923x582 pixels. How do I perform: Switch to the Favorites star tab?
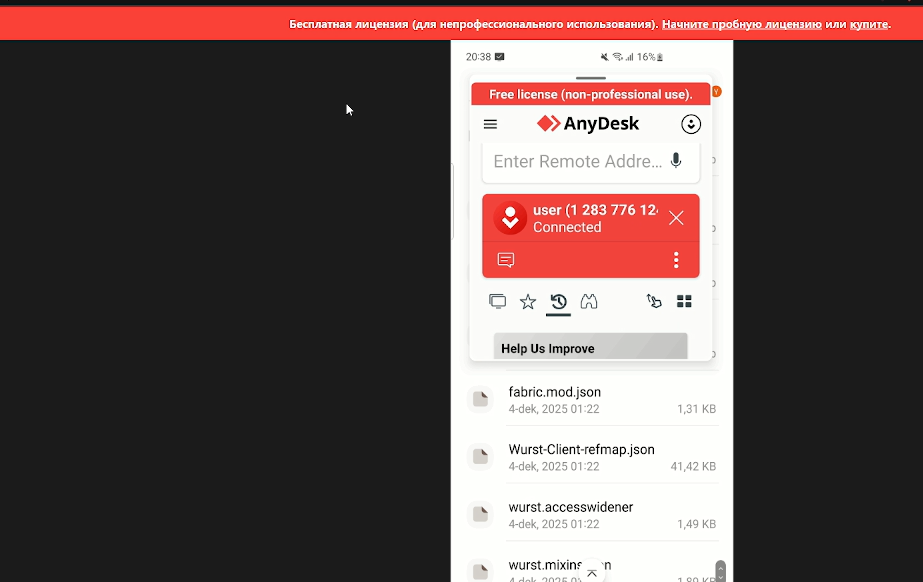[528, 301]
